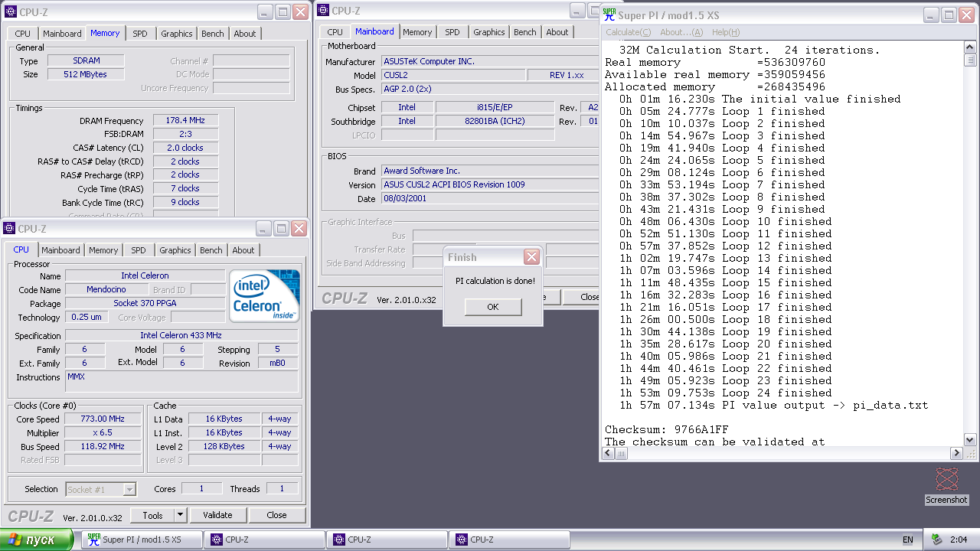The height and width of the screenshot is (551, 980).
Task: Select Bench tab in CPU window
Action: pos(211,250)
